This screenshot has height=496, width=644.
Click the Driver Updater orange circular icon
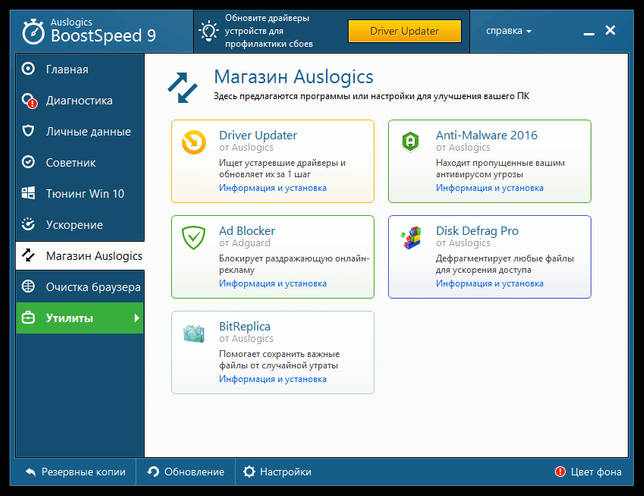[x=194, y=142]
